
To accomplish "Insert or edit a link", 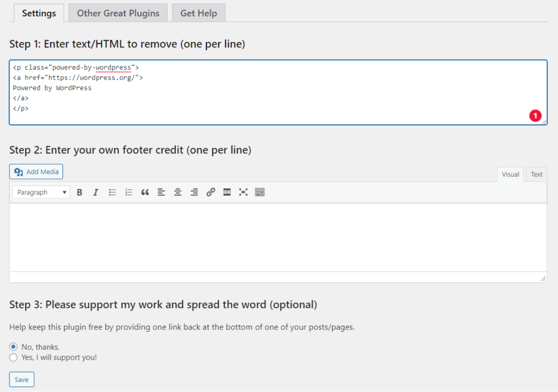I will 210,192.
